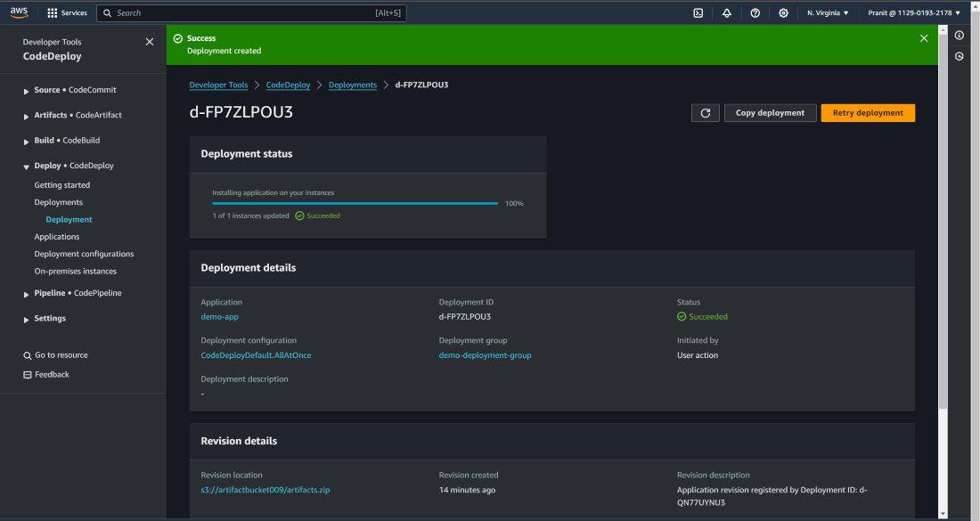Open the info panel icon at right edge

[960, 36]
